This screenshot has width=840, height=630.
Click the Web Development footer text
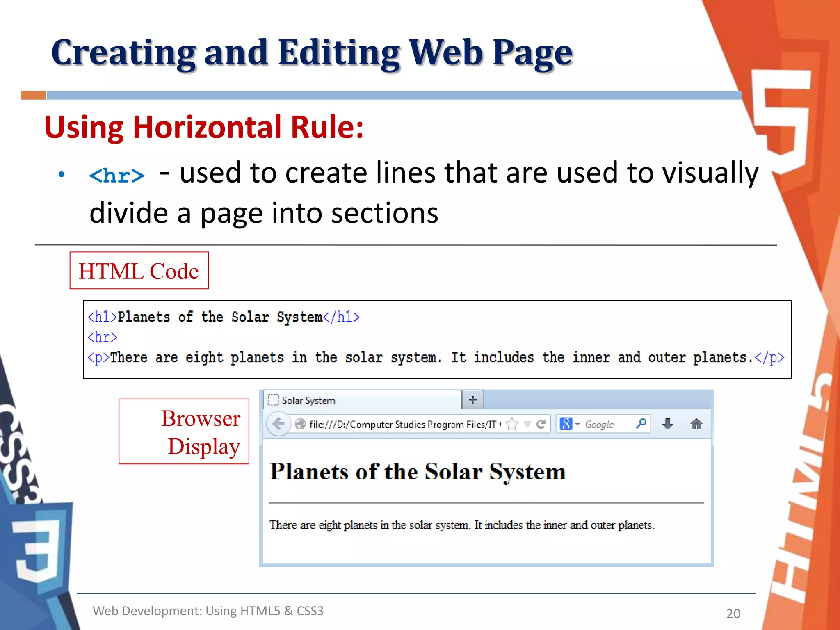[208, 611]
